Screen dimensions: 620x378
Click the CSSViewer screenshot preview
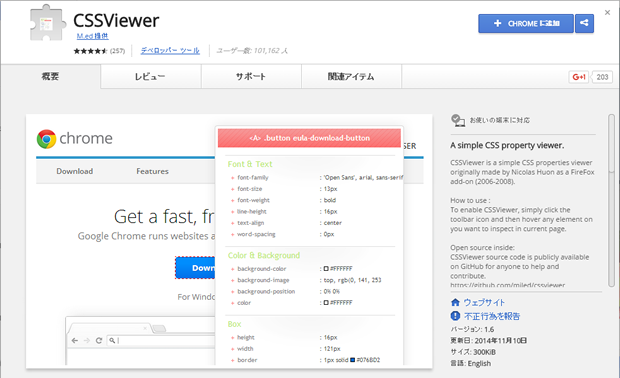(229, 241)
